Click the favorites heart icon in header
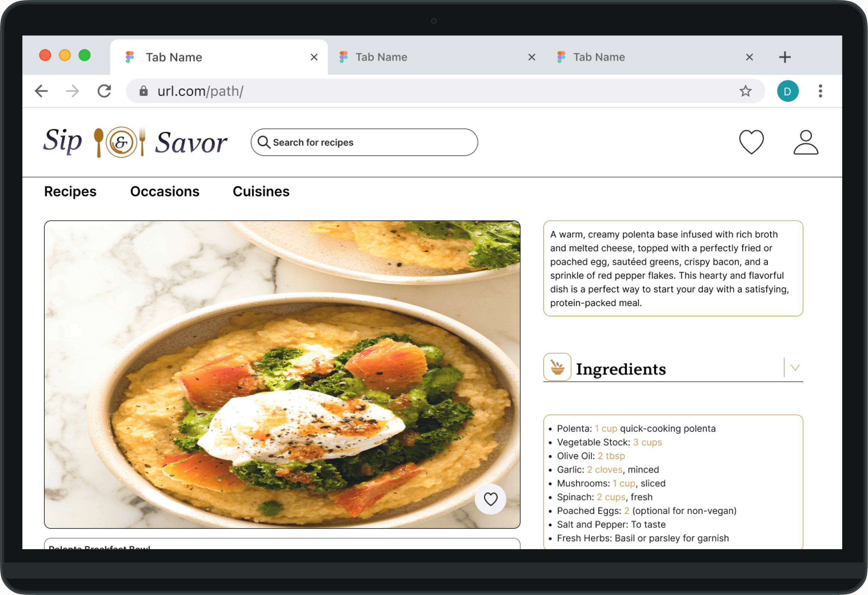Image resolution: width=868 pixels, height=595 pixels. click(751, 142)
